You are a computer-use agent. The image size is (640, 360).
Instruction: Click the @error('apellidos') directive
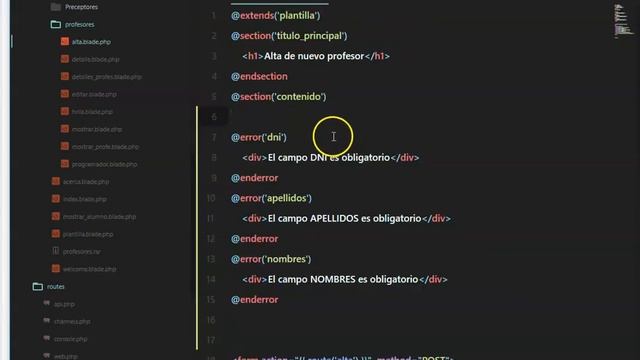coord(271,198)
